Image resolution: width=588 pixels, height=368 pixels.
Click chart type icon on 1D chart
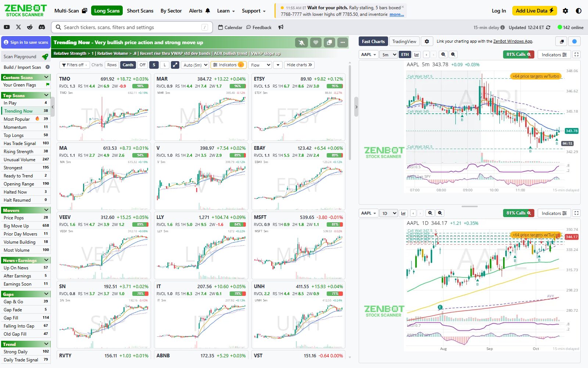[x=404, y=213]
